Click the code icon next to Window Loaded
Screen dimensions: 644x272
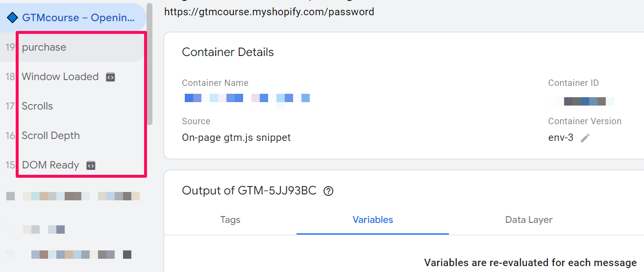click(111, 77)
